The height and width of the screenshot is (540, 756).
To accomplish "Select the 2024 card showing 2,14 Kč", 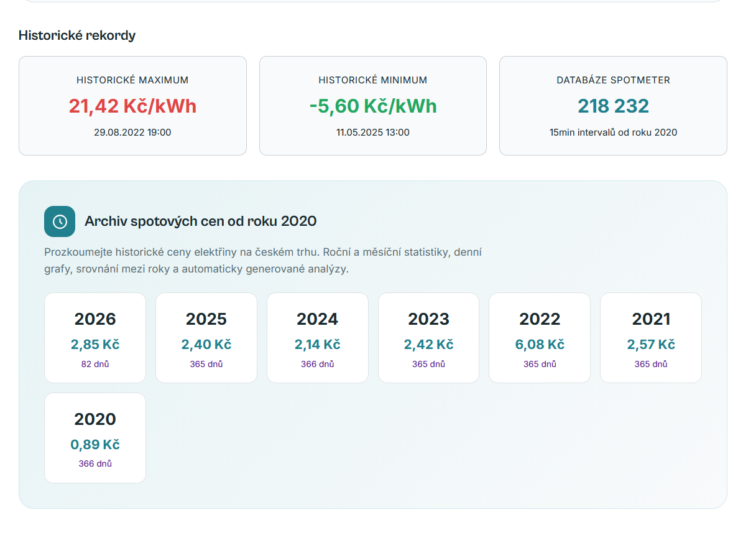I will click(317, 337).
